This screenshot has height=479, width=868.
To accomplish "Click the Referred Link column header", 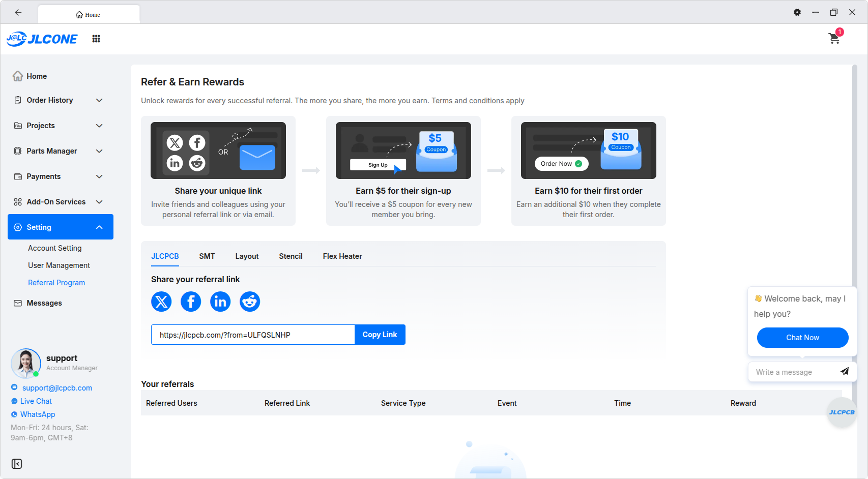I will pos(287,403).
